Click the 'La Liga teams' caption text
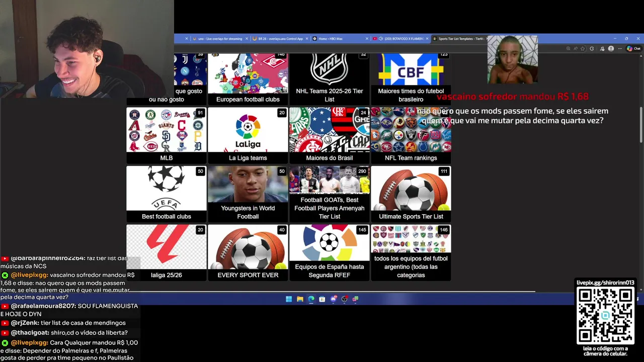Screen dimensions: 644x362 (248, 158)
